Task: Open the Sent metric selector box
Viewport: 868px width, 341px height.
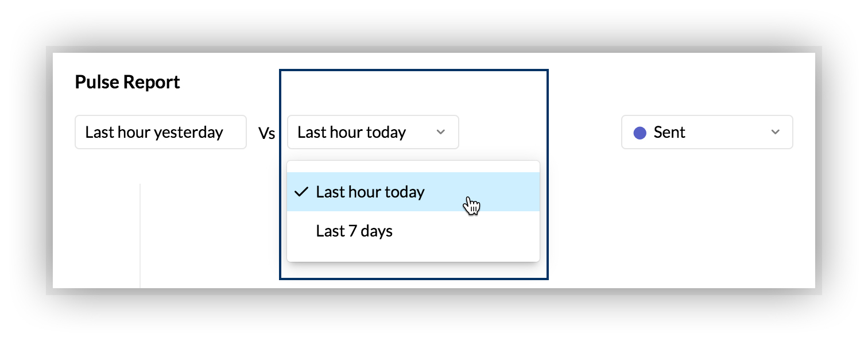Action: (x=707, y=132)
